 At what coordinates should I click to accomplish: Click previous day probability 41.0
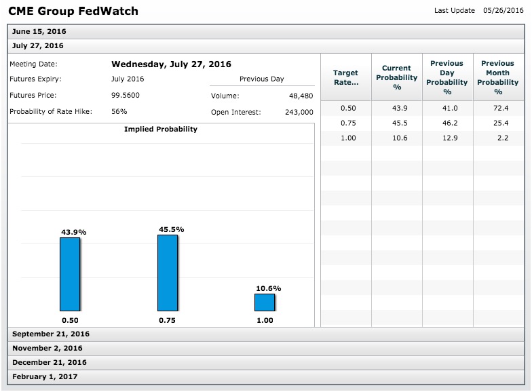click(450, 109)
